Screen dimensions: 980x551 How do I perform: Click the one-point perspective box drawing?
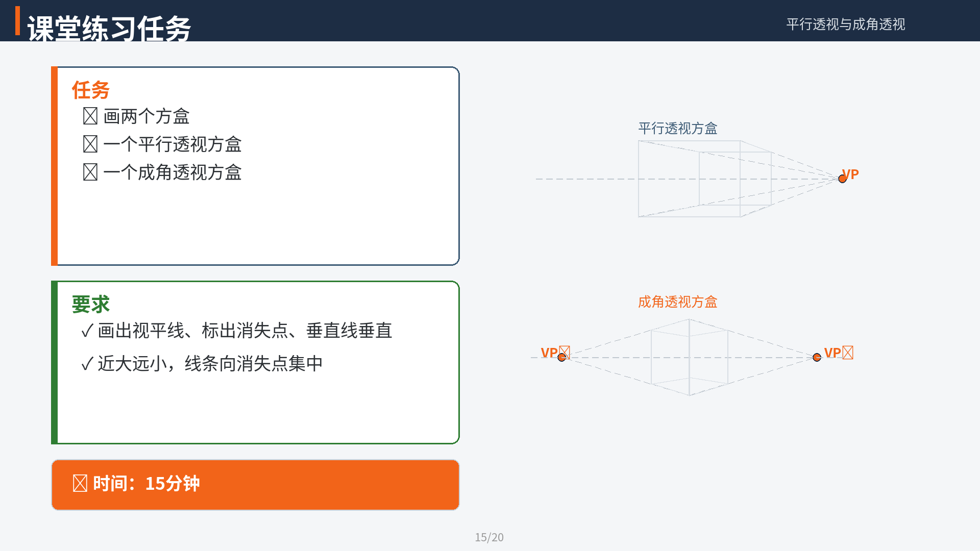pos(704,179)
